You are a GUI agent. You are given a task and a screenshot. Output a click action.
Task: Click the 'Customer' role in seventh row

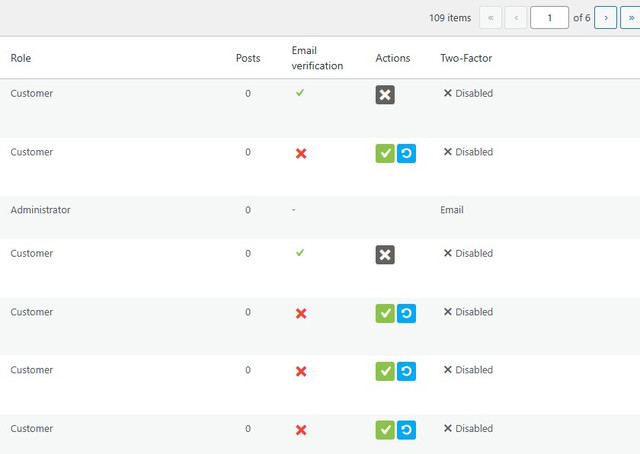pyautogui.click(x=32, y=429)
